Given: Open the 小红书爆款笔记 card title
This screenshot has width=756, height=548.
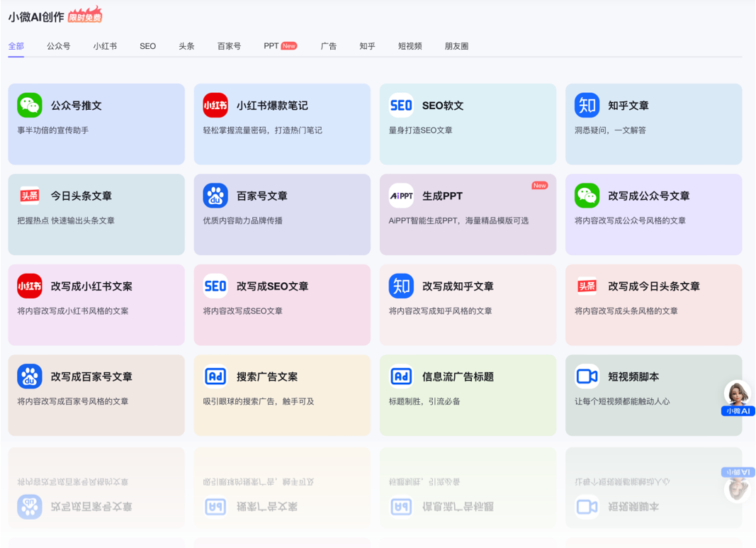Looking at the screenshot, I should click(272, 106).
